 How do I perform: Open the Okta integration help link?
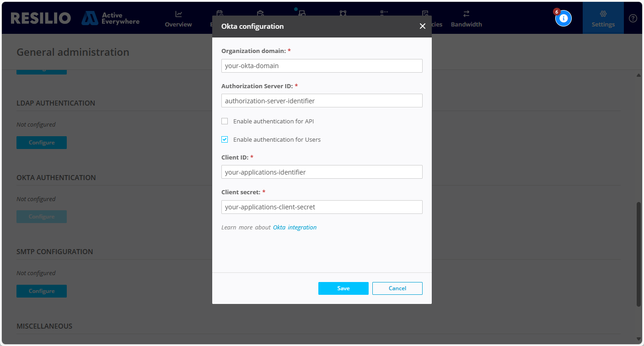point(295,228)
